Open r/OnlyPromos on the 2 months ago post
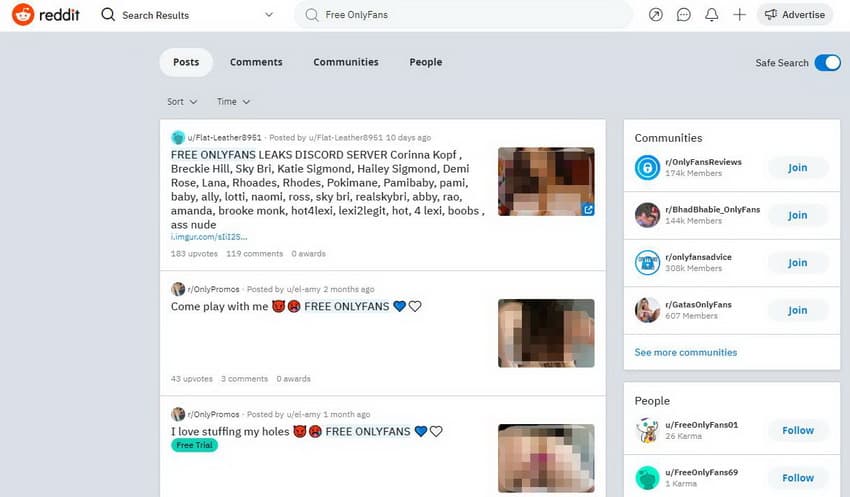Image resolution: width=850 pixels, height=497 pixels. click(213, 289)
